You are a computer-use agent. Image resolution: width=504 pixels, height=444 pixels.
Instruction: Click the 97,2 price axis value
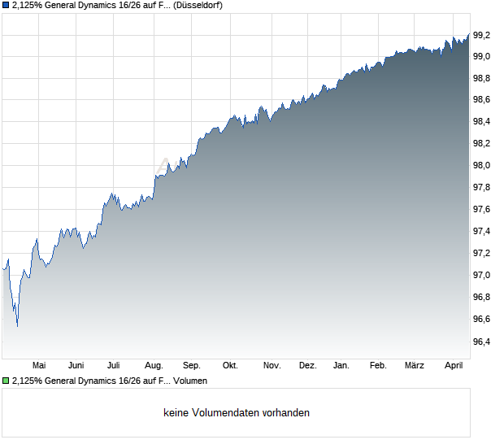(x=482, y=254)
